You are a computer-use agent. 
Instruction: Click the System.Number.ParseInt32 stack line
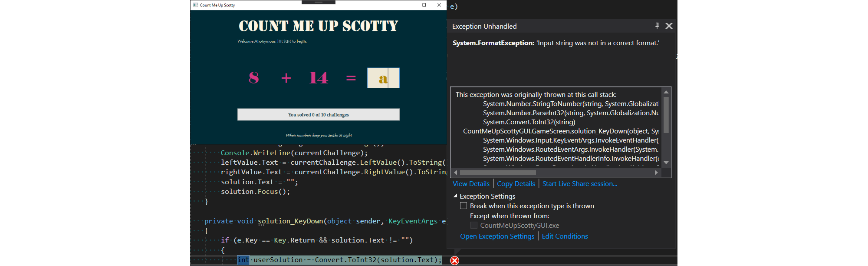click(x=571, y=113)
